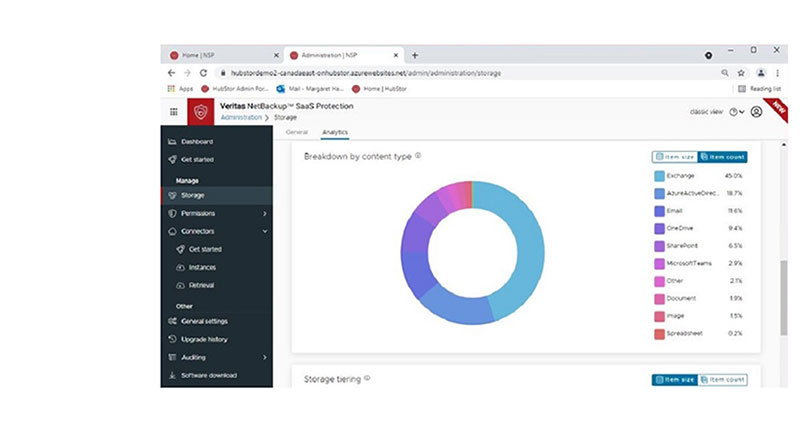The width and height of the screenshot is (800, 438).
Task: Select Storage in the Manage section
Action: [x=217, y=196]
